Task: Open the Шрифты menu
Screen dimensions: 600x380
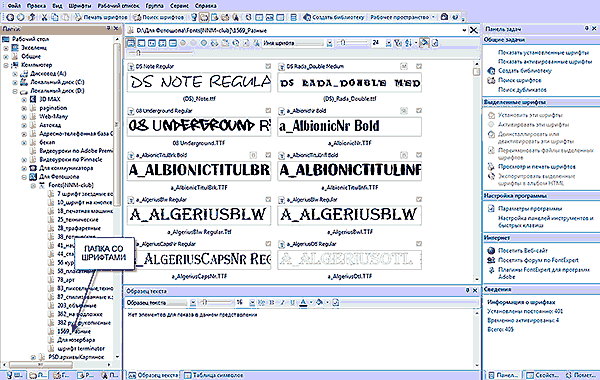Action: pos(80,6)
